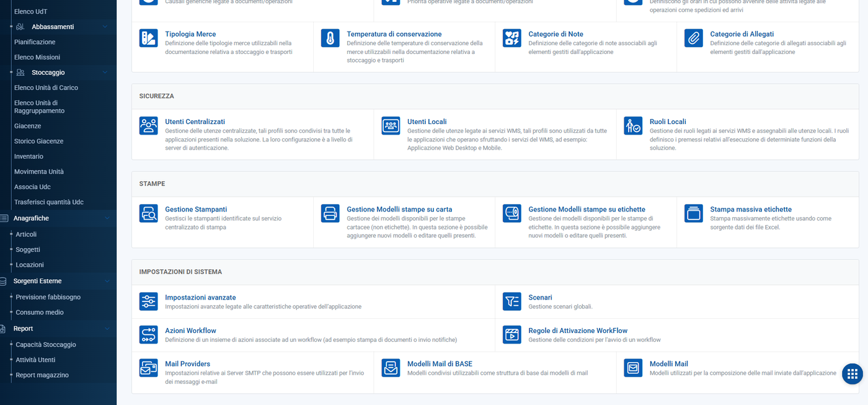The height and width of the screenshot is (405, 868).
Task: Click the Stampa massiva etichette icon
Action: (x=693, y=213)
